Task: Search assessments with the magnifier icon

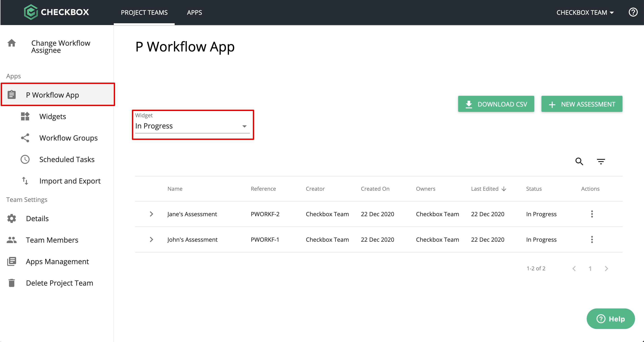Action: 579,161
